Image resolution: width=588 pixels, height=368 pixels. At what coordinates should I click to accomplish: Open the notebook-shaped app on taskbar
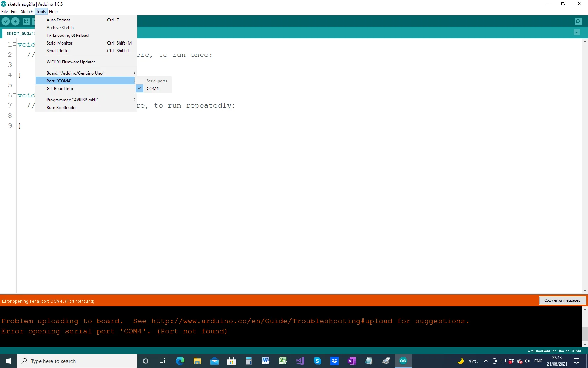(x=369, y=361)
